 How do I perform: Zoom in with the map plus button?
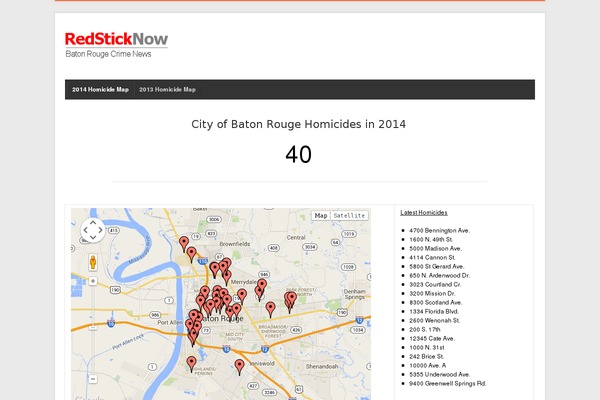(93, 281)
